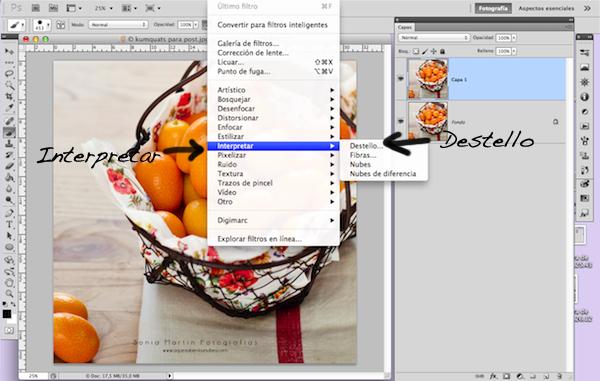The height and width of the screenshot is (381, 600).
Task: Click the black foreground color swatch
Action: (x=7, y=314)
